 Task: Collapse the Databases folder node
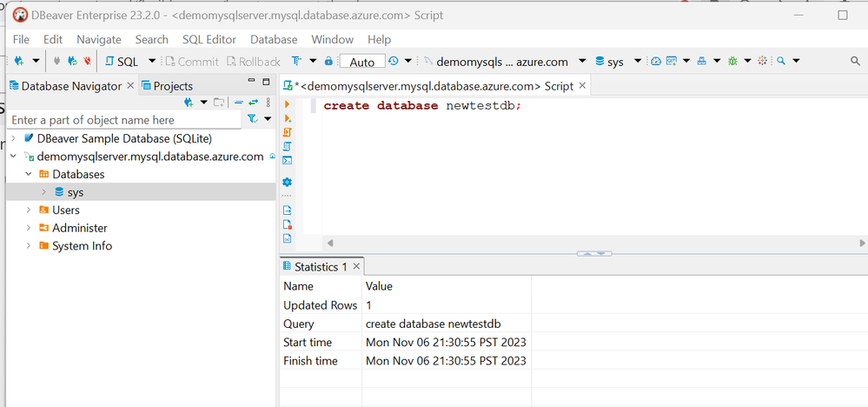(28, 174)
